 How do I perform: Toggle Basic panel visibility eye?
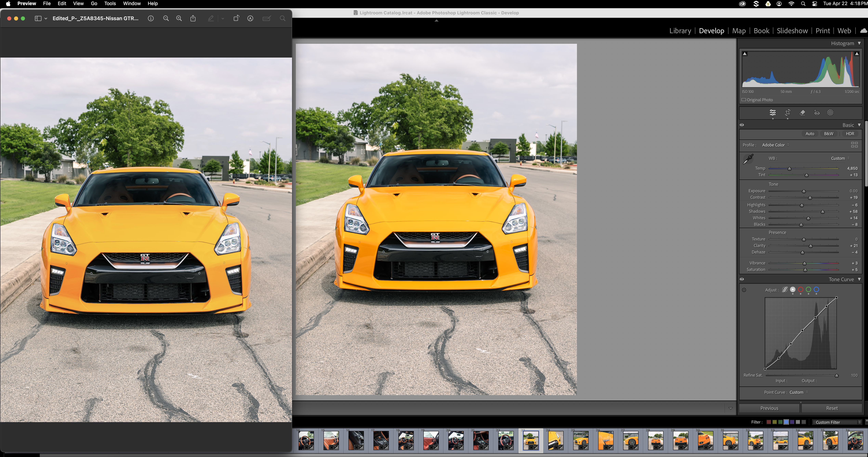coord(742,125)
